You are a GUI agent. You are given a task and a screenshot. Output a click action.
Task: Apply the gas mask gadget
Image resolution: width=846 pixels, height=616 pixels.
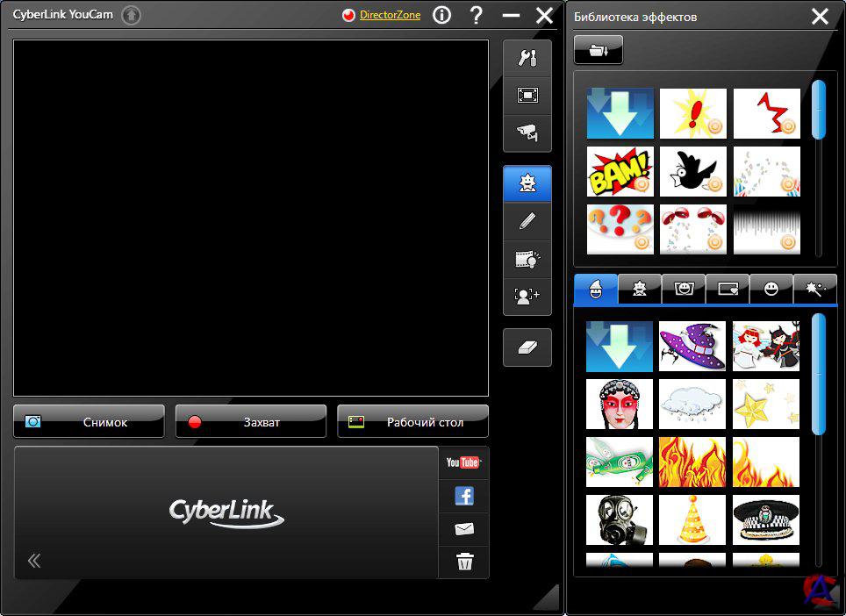click(620, 520)
